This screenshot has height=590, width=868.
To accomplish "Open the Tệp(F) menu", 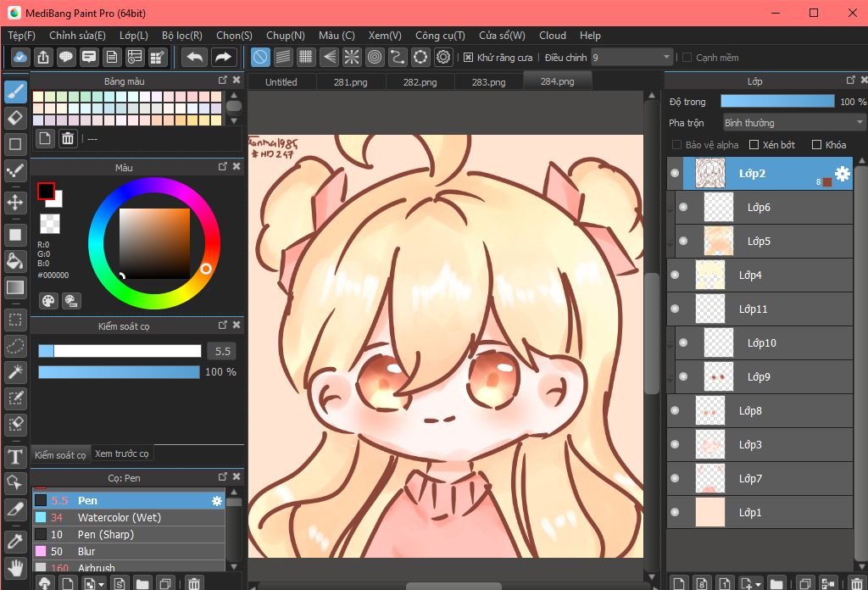I will 21,36.
